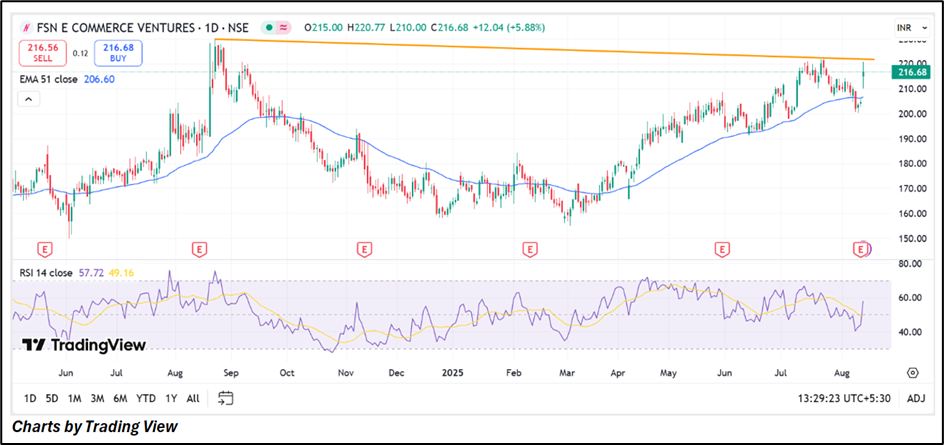
Task: Click the earnings marker near November
Action: tap(364, 247)
